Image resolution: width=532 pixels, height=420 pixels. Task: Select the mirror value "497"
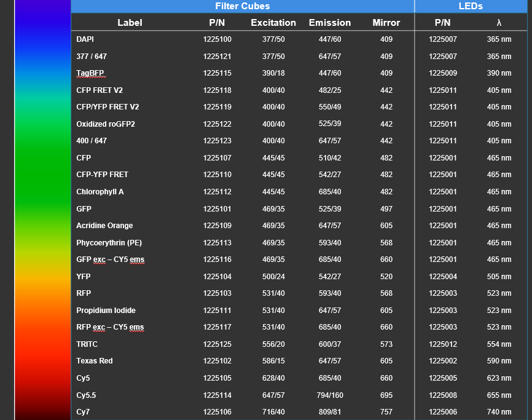[386, 209]
